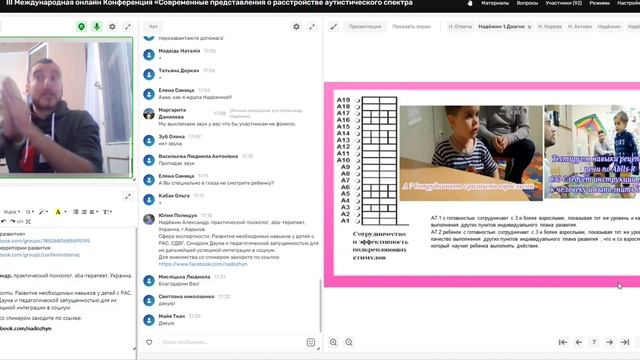This screenshot has width=640, height=360.
Task: Redo the last edit in notes editor
Action: pos(12,221)
